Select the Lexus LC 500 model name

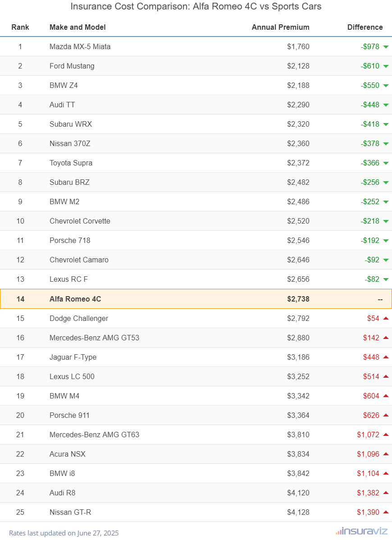click(x=72, y=376)
